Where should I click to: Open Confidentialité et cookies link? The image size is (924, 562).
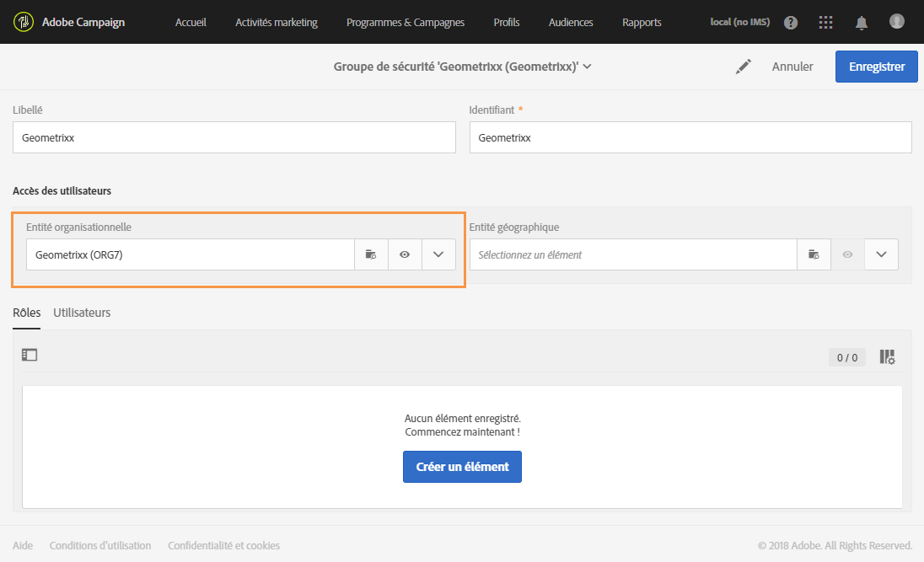click(x=224, y=545)
